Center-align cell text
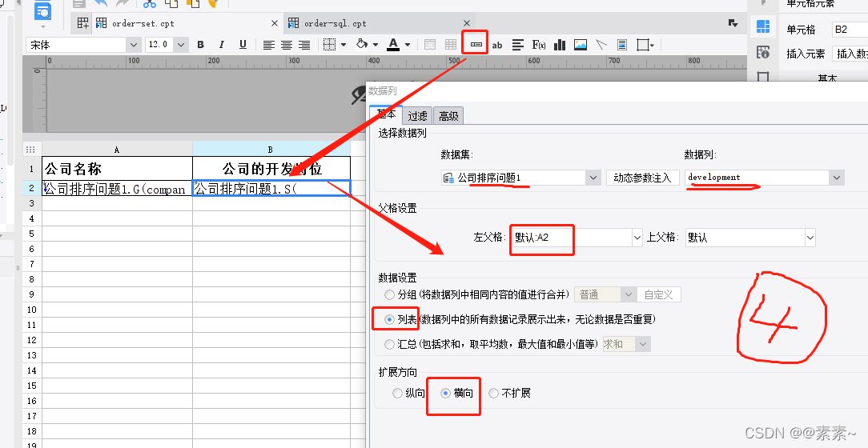This screenshot has width=868, height=448. (x=286, y=45)
